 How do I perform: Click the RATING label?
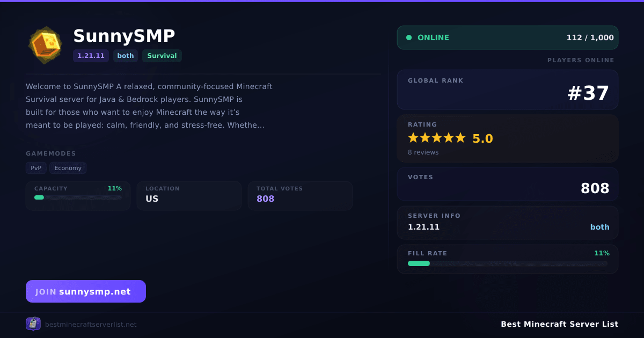(x=422, y=124)
